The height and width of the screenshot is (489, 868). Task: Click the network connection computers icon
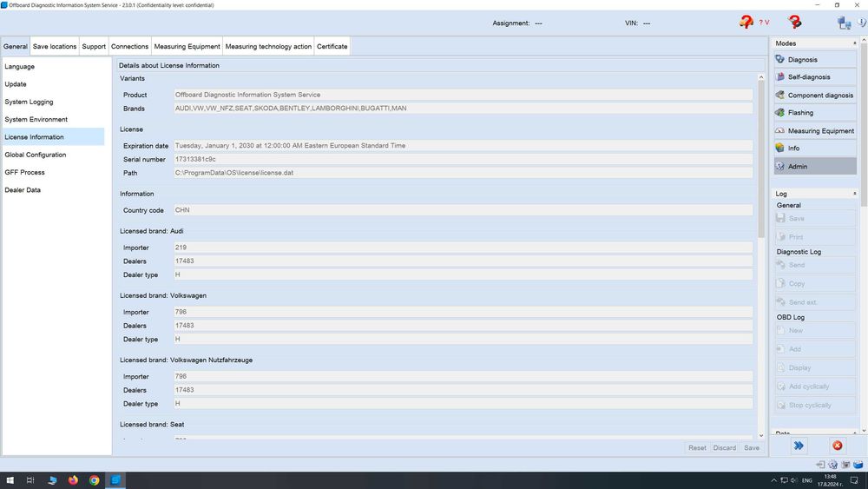[845, 23]
